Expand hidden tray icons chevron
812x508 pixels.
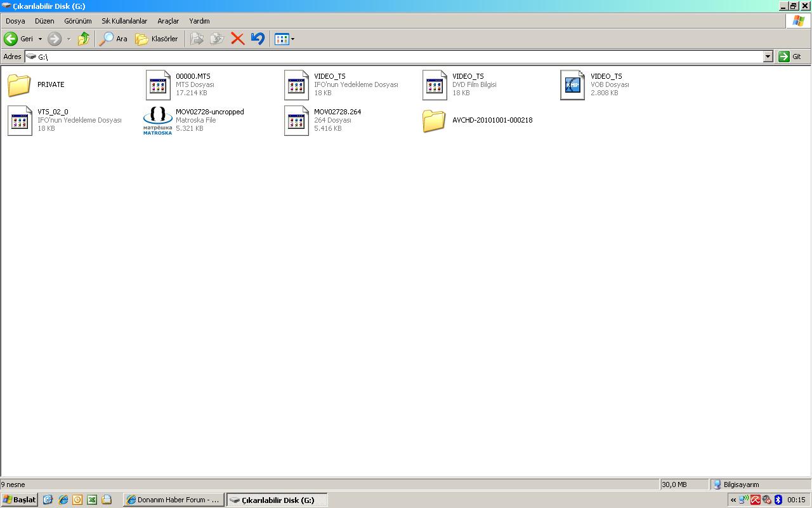click(x=733, y=500)
